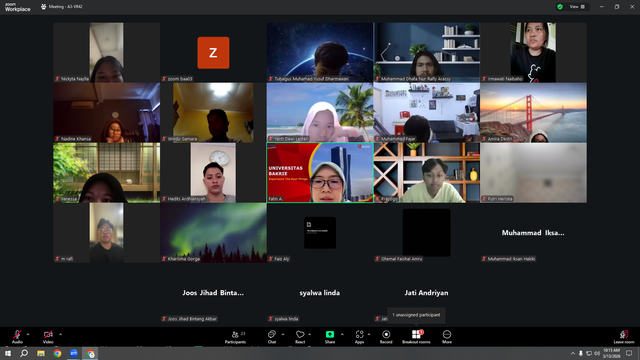Open the taskbar clock and calendar

(x=611, y=353)
